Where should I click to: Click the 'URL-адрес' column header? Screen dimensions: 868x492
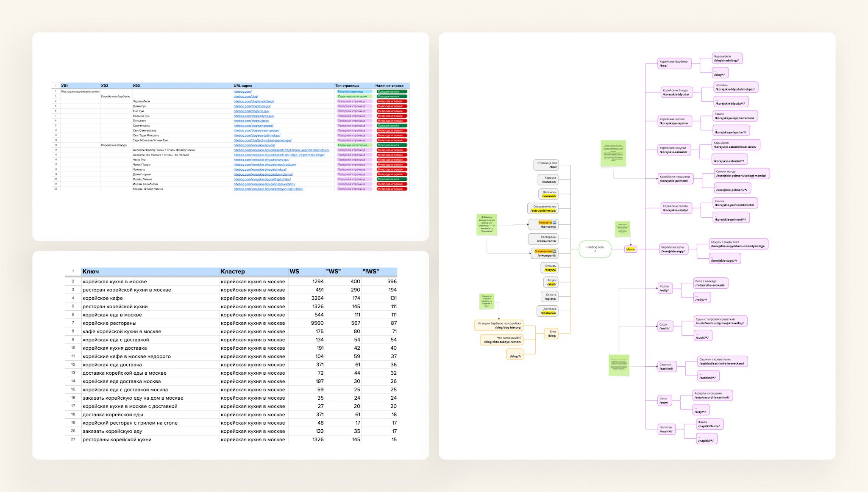(242, 86)
